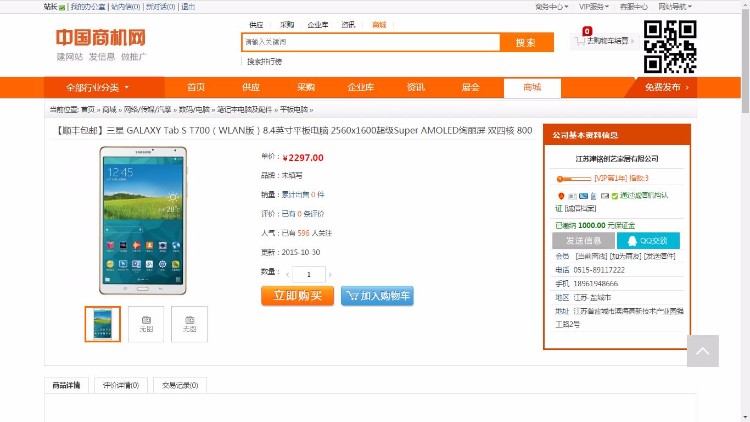The width and height of the screenshot is (750, 422).
Task: Click breadcrumb 笔记本电脑及配件 link
Action: pos(244,110)
